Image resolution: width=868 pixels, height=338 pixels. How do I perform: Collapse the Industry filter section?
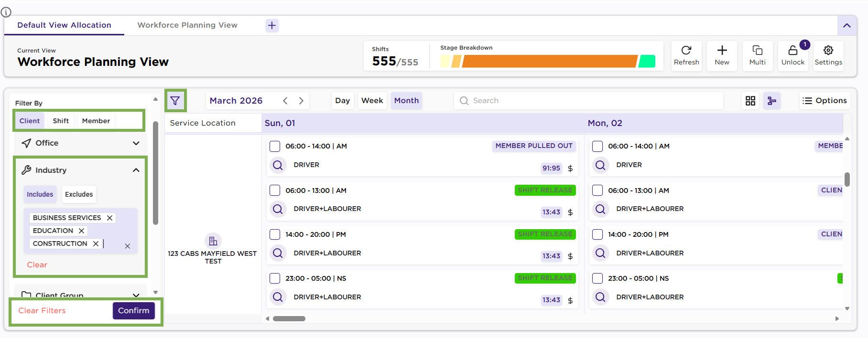click(x=136, y=170)
